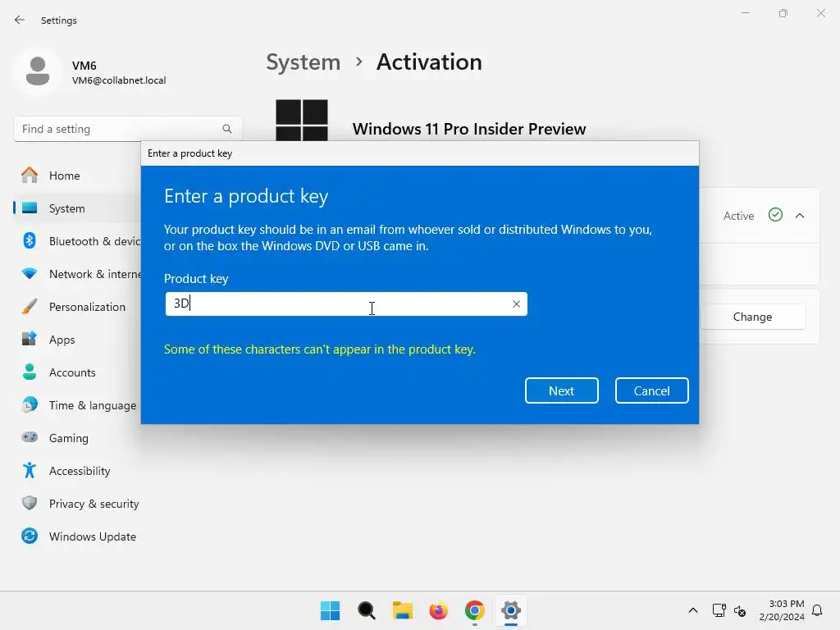The width and height of the screenshot is (840, 630).
Task: Click the 'Some of these characters' error message
Action: [320, 349]
